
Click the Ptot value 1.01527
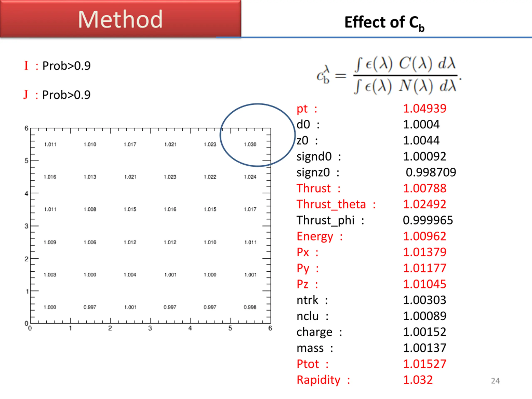[x=425, y=364]
